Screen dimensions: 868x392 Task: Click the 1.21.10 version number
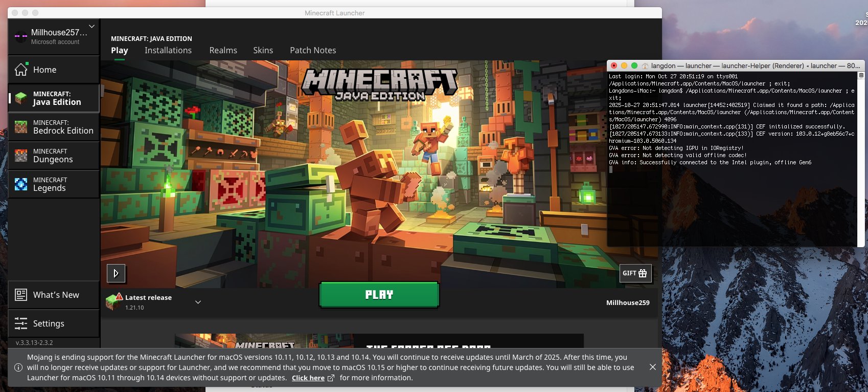point(134,308)
